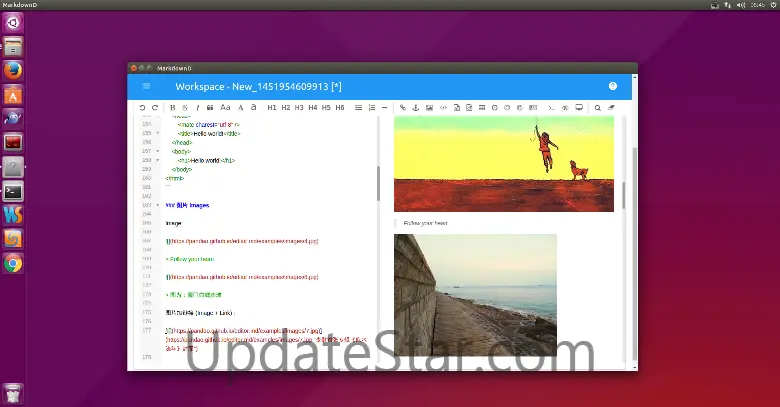Viewport: 780px width, 407px height.
Task: Click the Images heading line in the editor
Action: pos(188,205)
